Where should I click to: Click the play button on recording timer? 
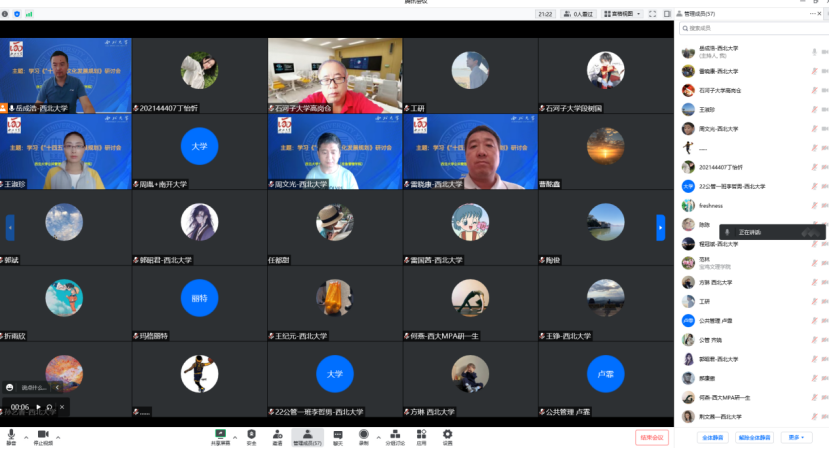[38, 407]
